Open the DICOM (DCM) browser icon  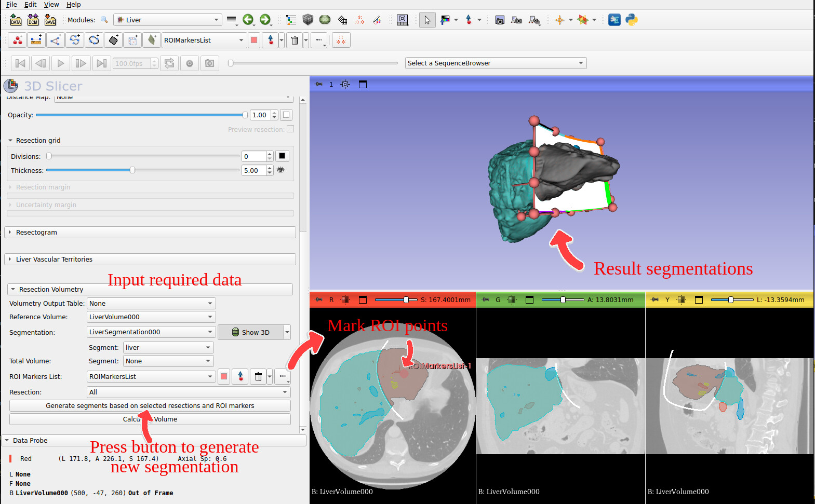pos(33,20)
